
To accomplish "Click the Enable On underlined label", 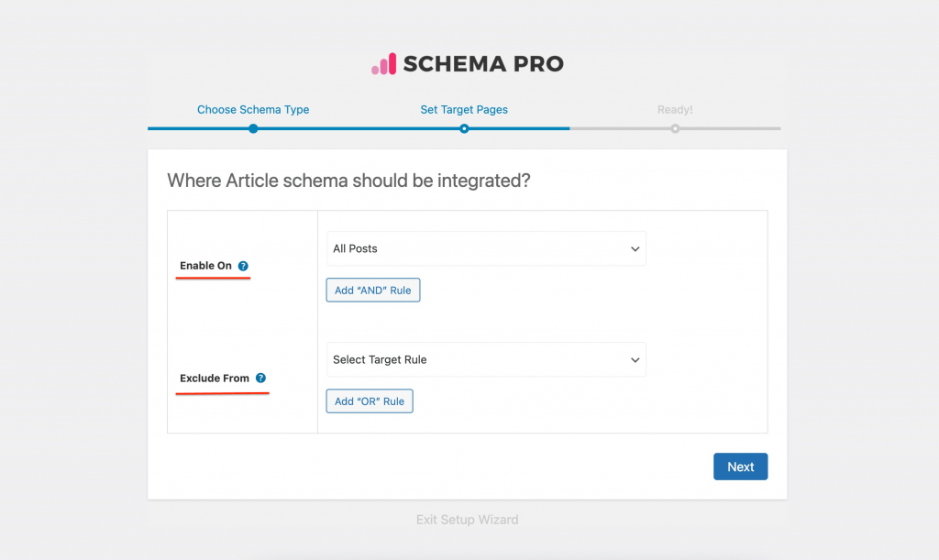I will tap(204, 266).
